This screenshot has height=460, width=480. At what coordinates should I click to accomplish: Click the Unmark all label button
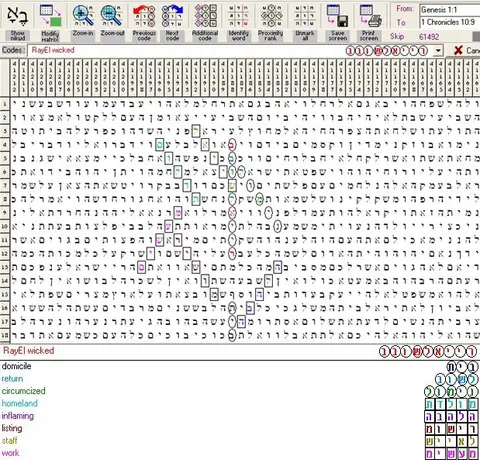pyautogui.click(x=305, y=36)
